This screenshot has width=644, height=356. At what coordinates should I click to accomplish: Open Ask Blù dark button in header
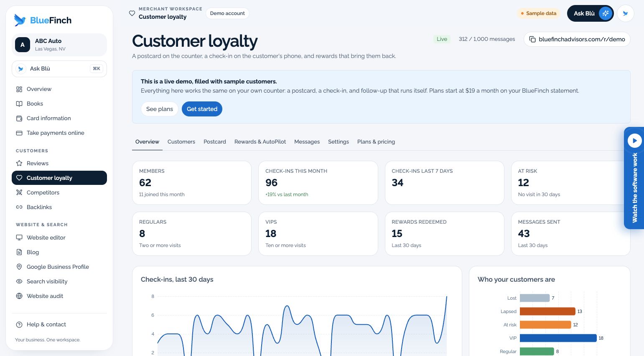click(x=590, y=13)
